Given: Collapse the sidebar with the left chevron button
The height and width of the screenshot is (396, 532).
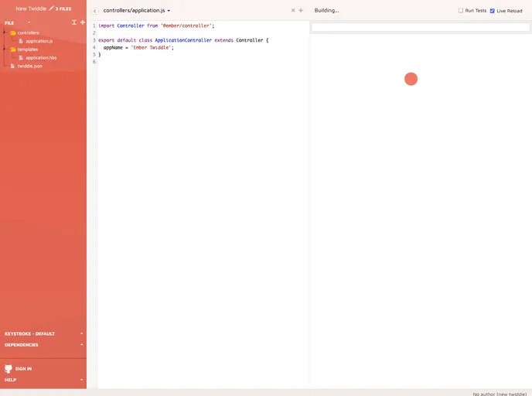Looking at the screenshot, I should pyautogui.click(x=95, y=11).
